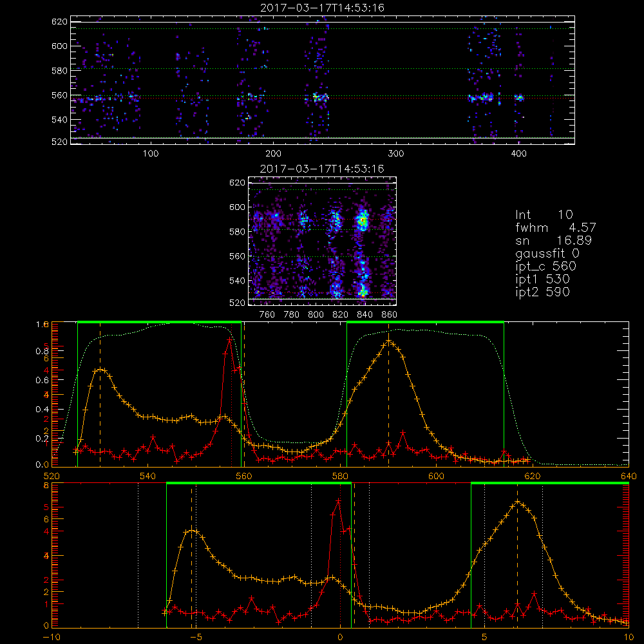Click x-axis label 600 of the profile plot

pos(436,477)
